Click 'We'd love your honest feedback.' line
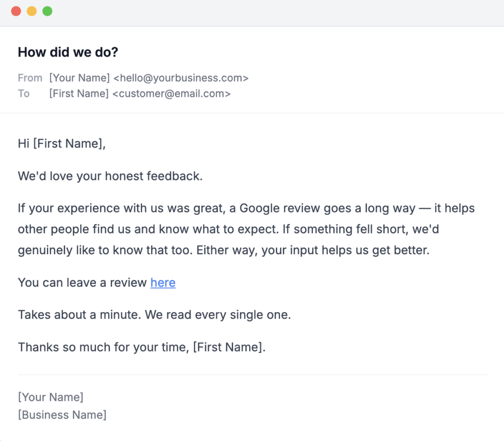Screen dimensions: 504x441 coord(110,176)
